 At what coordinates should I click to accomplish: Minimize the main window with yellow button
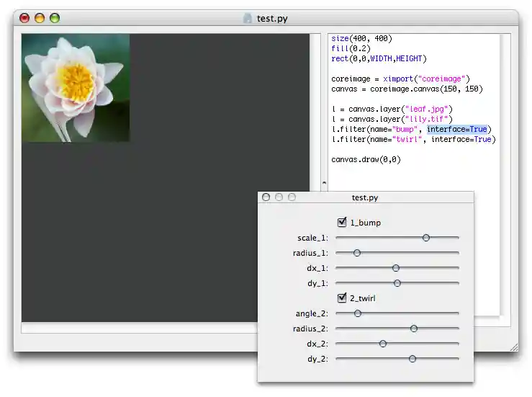coord(40,18)
